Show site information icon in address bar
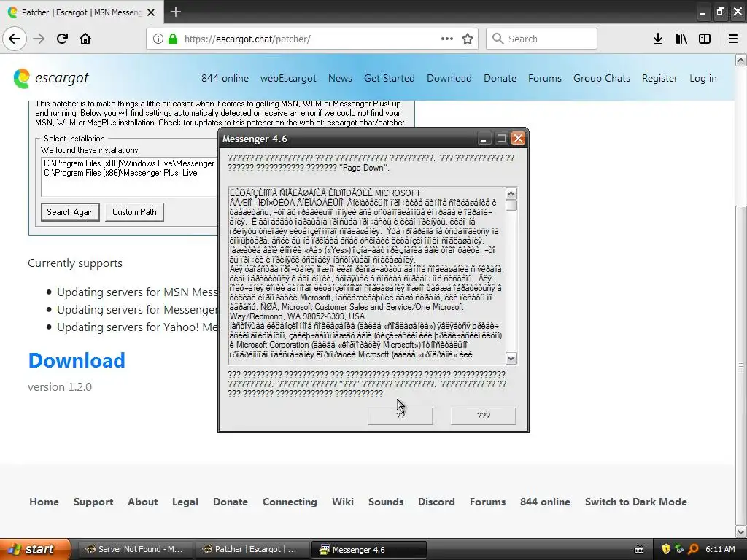747x560 pixels. click(158, 39)
